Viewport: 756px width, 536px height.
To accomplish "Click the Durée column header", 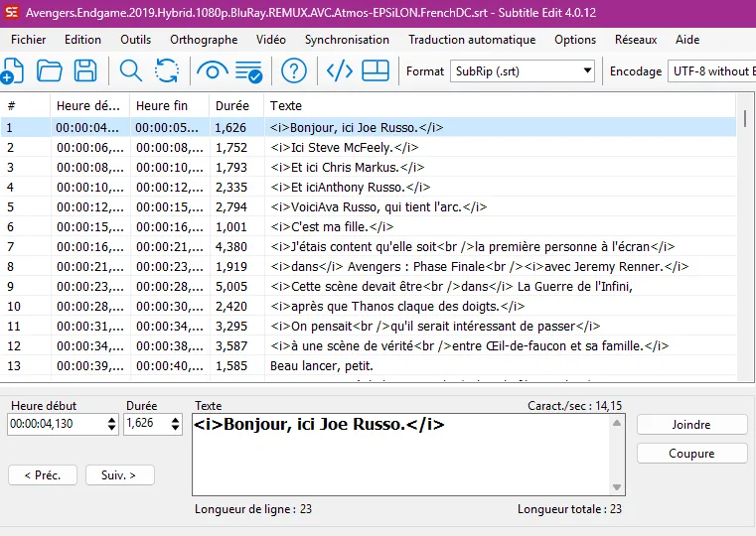I will pyautogui.click(x=236, y=105).
